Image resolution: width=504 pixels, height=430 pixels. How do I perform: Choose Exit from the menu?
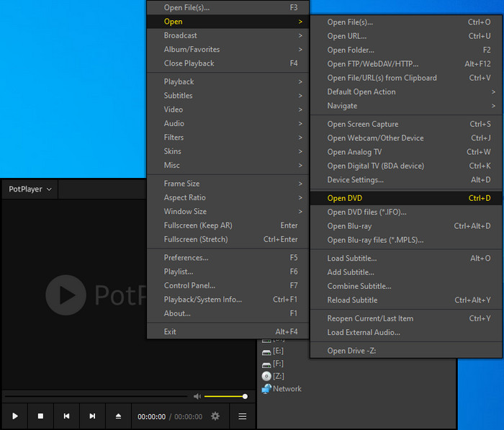228,331
